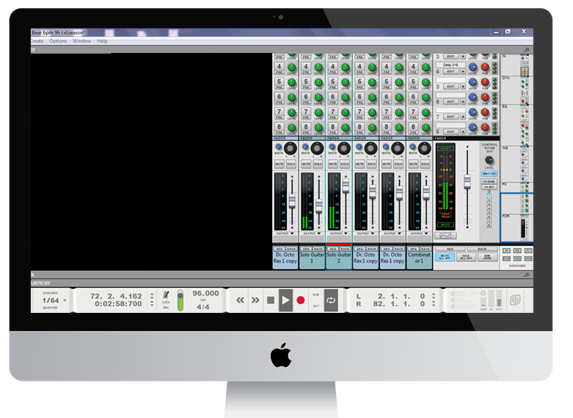
Task: Toggle the Loop button in transport
Action: coord(331,300)
